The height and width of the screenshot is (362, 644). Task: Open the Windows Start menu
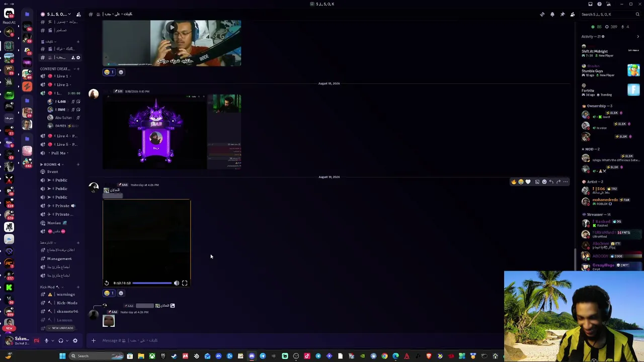pyautogui.click(x=62, y=356)
